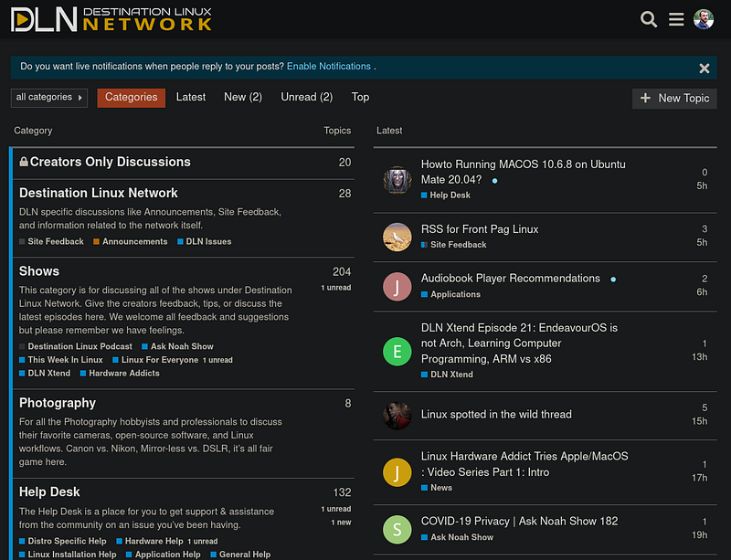Open the Unread (2) tab
Viewport: 731px width, 560px height.
tap(307, 97)
